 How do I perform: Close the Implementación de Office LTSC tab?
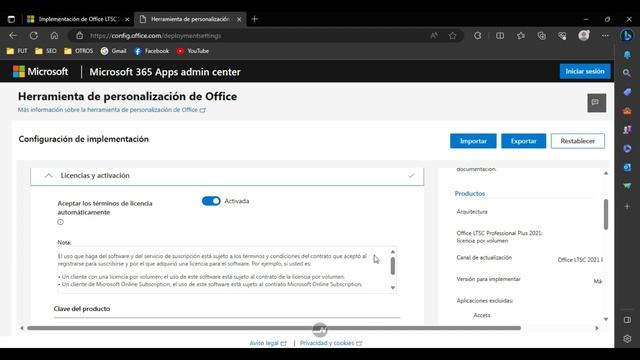[127, 19]
